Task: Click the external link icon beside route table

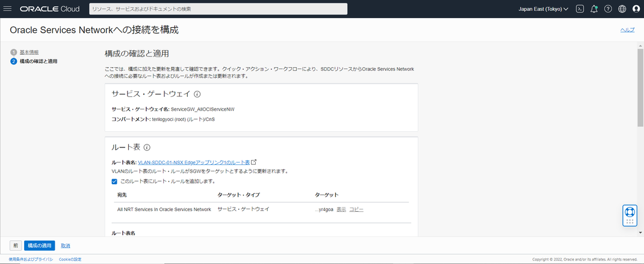Action: 254,162
